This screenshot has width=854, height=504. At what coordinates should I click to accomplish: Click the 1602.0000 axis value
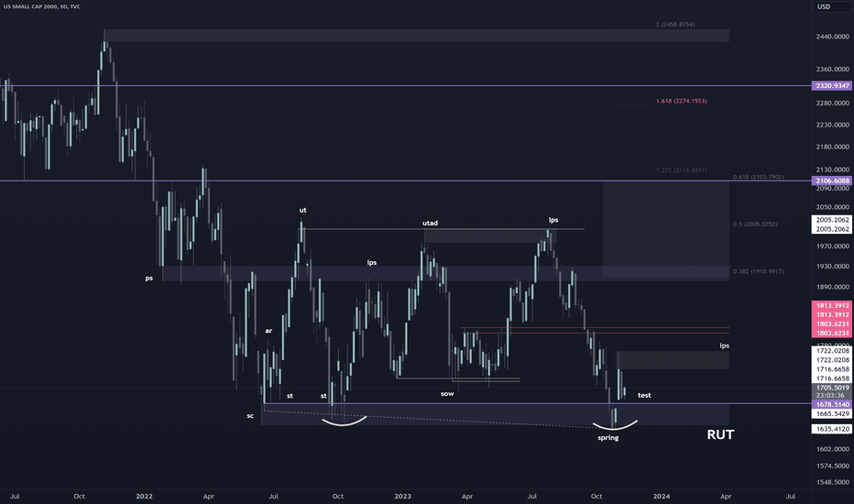[x=832, y=449]
